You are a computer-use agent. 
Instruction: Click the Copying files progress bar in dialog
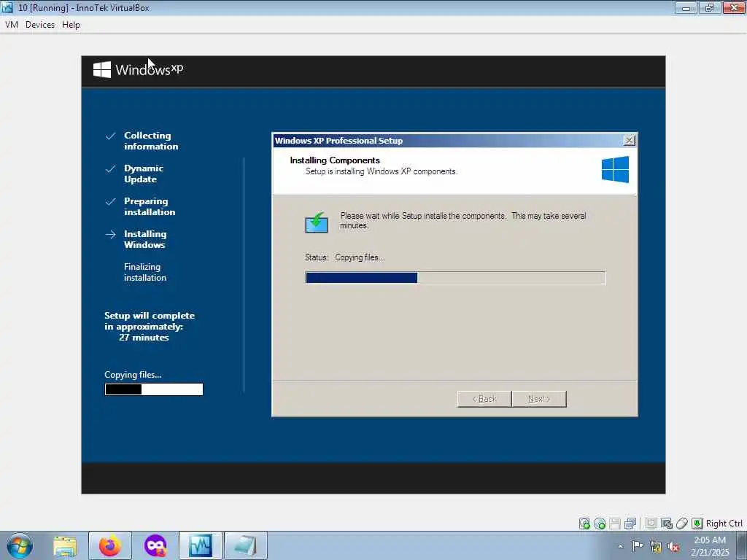click(455, 278)
